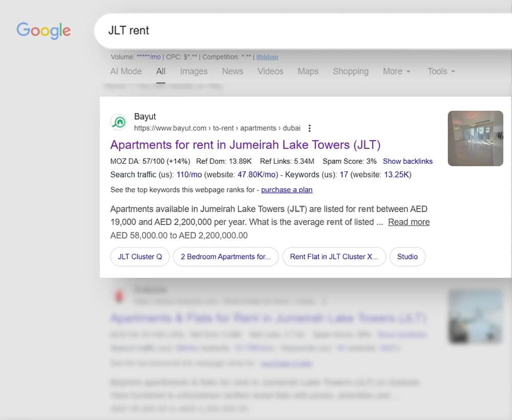Image resolution: width=512 pixels, height=420 pixels.
Task: Expand the More dropdown
Action: (x=396, y=71)
